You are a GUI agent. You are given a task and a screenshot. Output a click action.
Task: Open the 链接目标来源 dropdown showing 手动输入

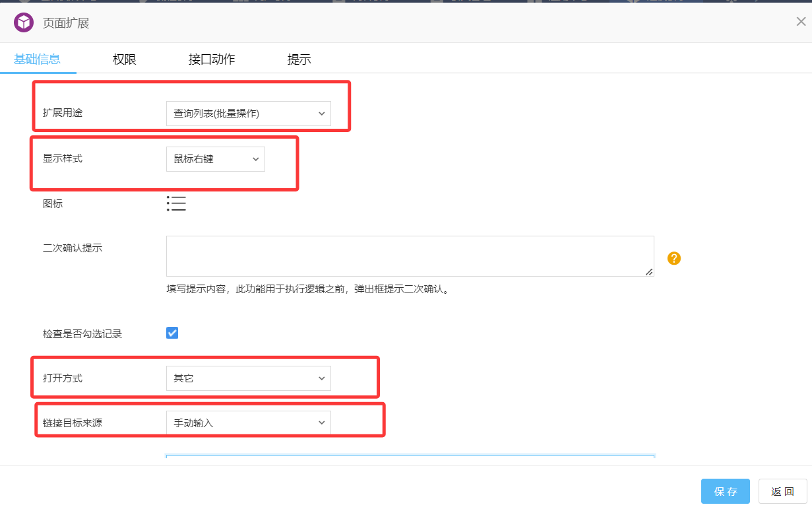(x=248, y=423)
